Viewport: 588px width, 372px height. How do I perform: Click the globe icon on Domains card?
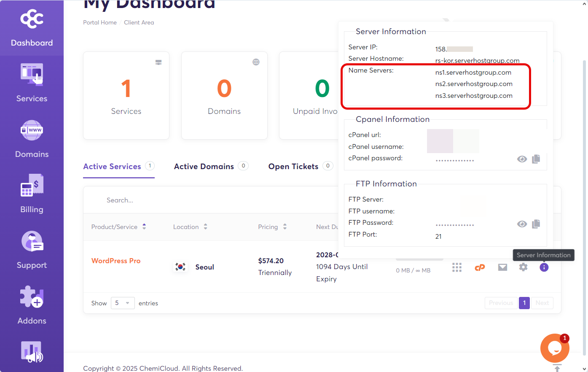[256, 62]
